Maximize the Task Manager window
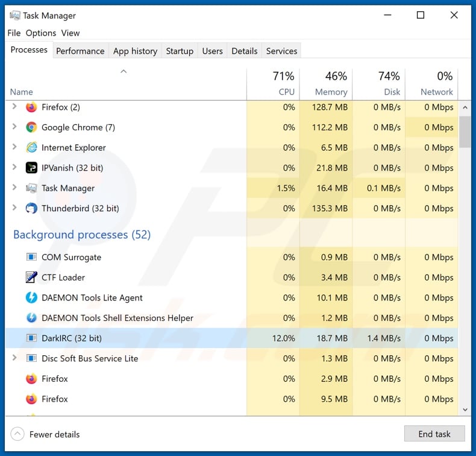This screenshot has height=456, width=476. click(x=421, y=15)
